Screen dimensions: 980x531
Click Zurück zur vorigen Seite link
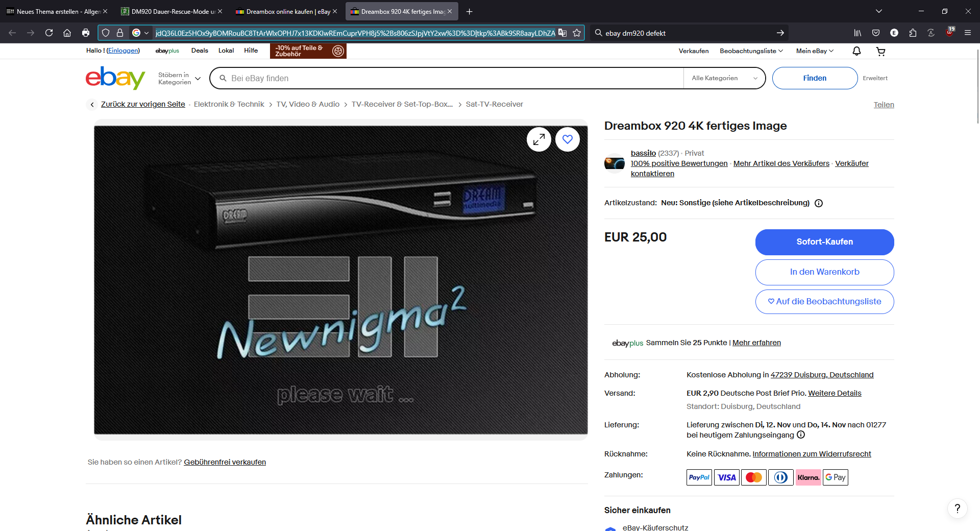pyautogui.click(x=143, y=104)
